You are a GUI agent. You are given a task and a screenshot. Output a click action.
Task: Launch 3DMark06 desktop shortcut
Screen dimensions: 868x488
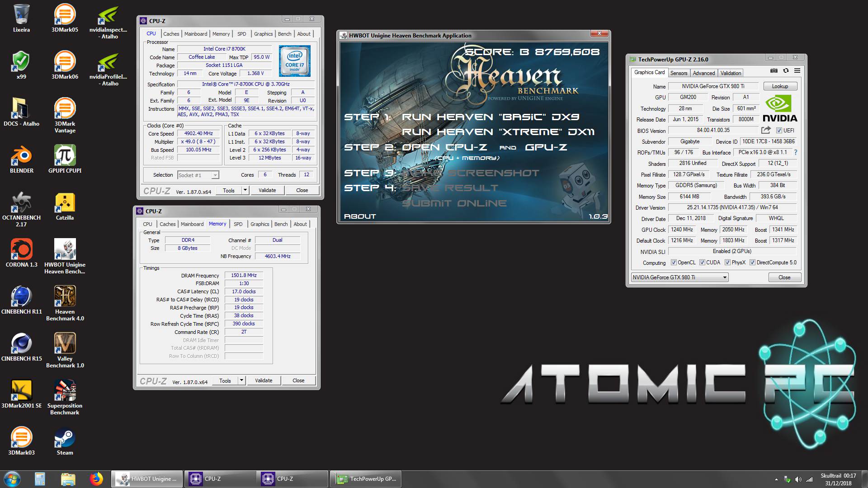click(x=65, y=65)
